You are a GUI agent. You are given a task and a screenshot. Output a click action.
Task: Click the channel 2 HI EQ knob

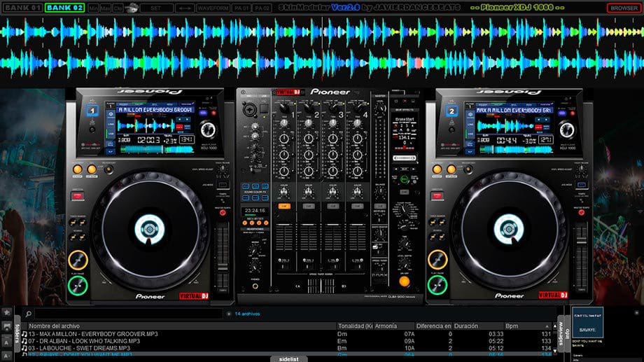coord(308,139)
